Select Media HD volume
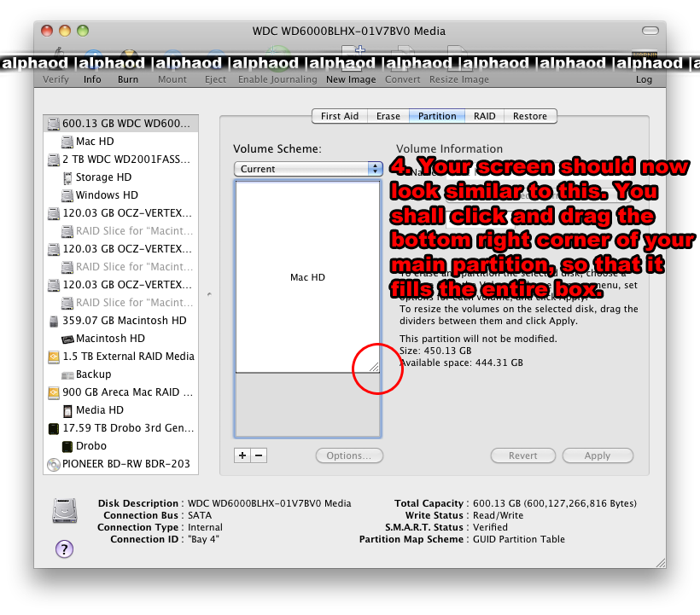The width and height of the screenshot is (700, 615). [121, 409]
